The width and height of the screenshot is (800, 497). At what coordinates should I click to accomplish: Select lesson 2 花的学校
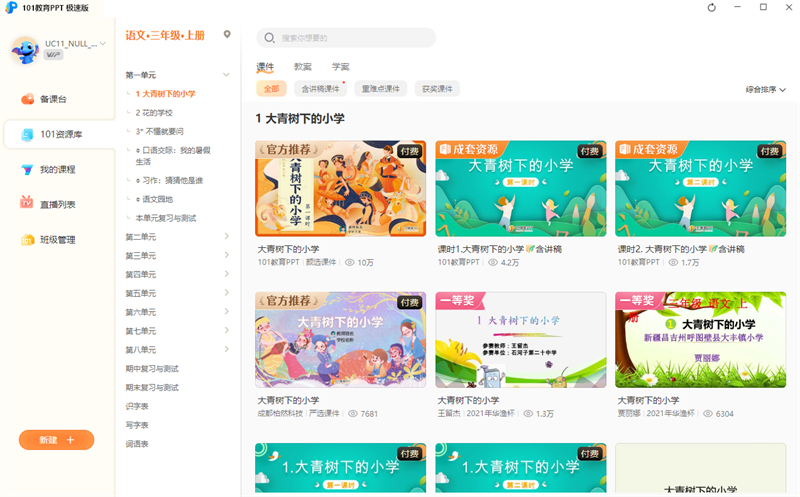154,113
